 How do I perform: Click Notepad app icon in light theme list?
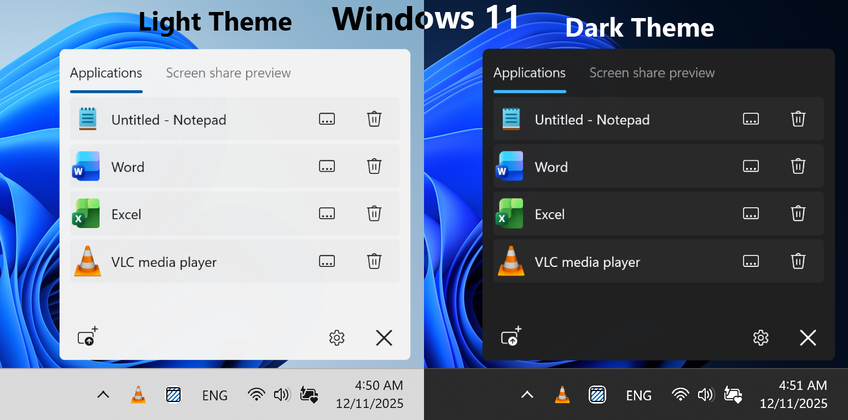(x=87, y=119)
